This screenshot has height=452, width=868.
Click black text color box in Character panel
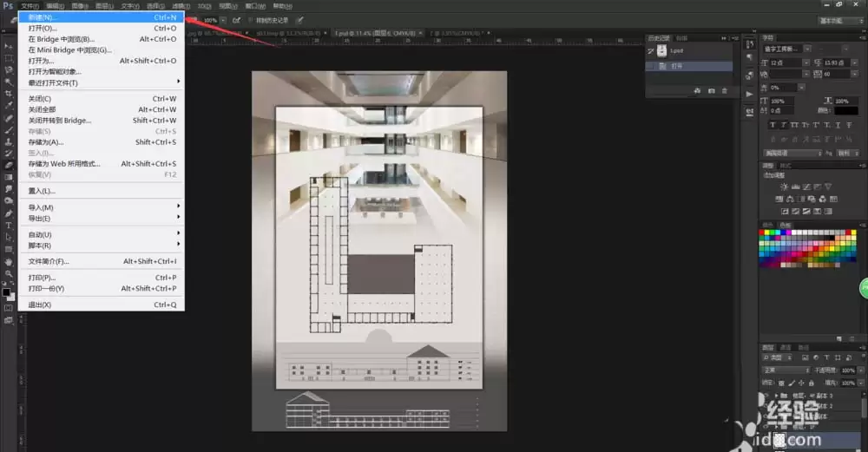(846, 111)
